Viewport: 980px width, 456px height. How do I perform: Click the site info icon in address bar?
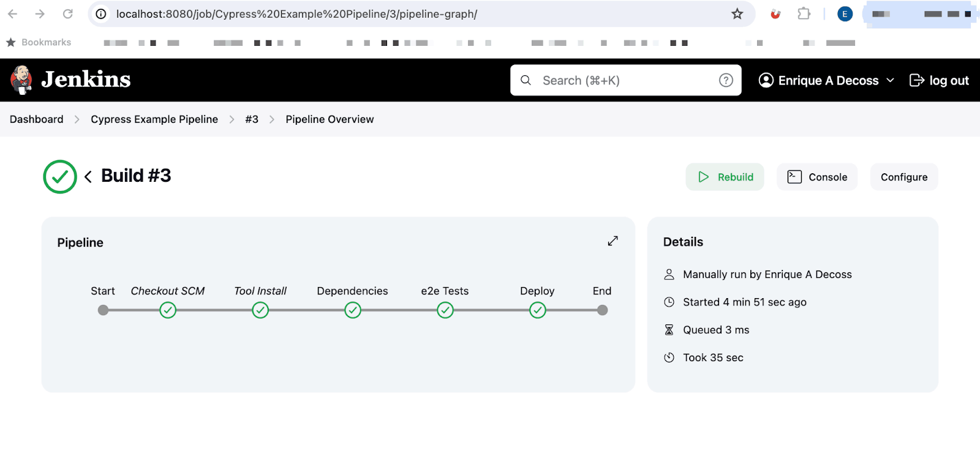click(102, 13)
